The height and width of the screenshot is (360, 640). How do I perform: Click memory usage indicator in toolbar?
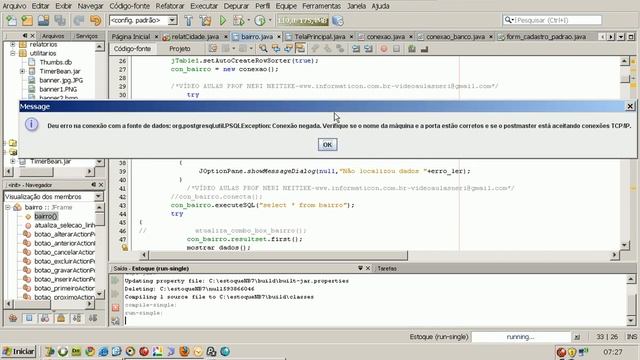302,20
